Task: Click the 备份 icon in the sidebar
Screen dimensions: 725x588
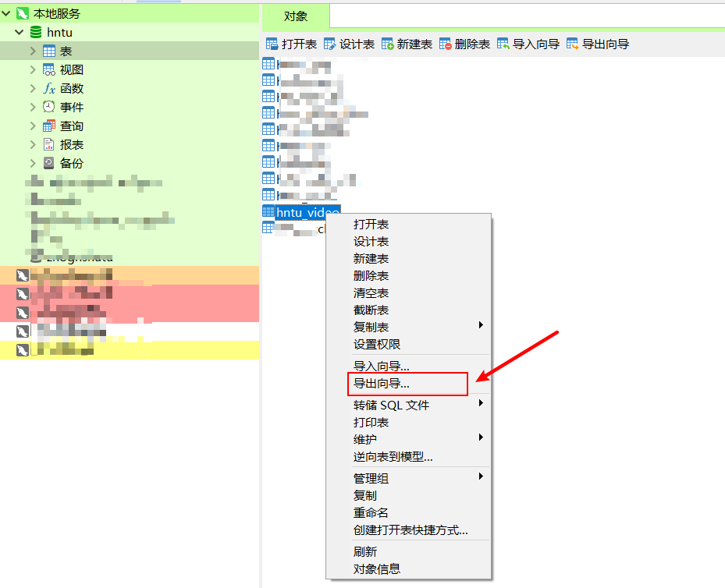Action: (x=47, y=163)
